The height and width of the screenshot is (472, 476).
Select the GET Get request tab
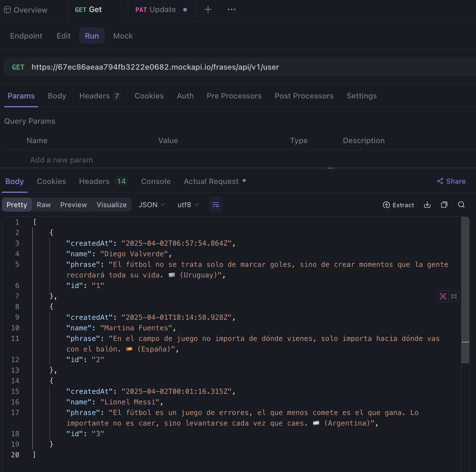click(x=88, y=10)
